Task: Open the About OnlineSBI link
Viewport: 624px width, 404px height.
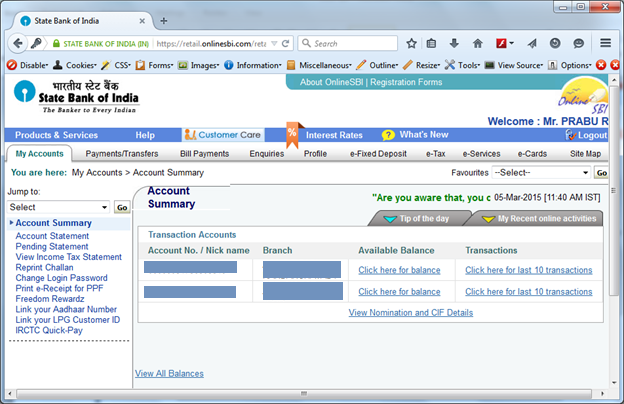Action: [331, 82]
